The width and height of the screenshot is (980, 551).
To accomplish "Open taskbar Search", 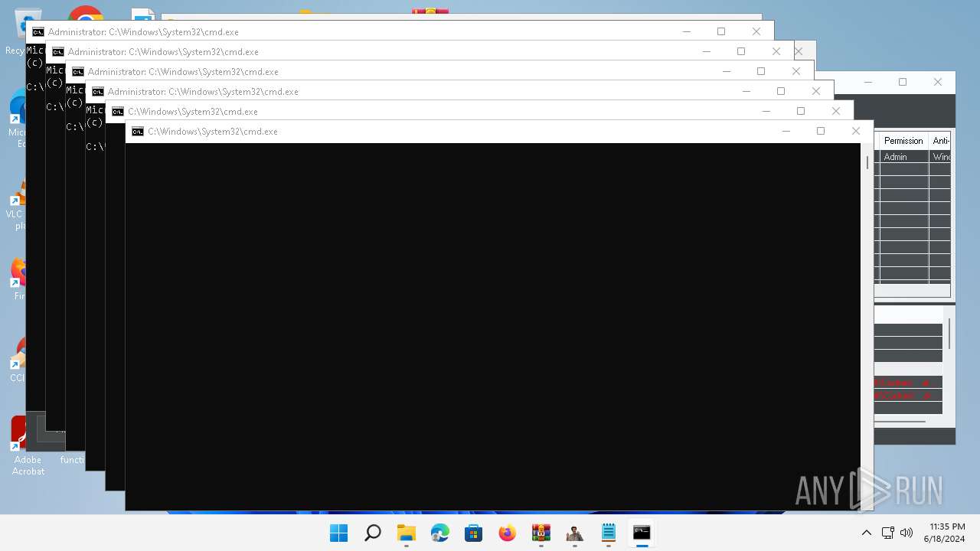I will point(372,533).
